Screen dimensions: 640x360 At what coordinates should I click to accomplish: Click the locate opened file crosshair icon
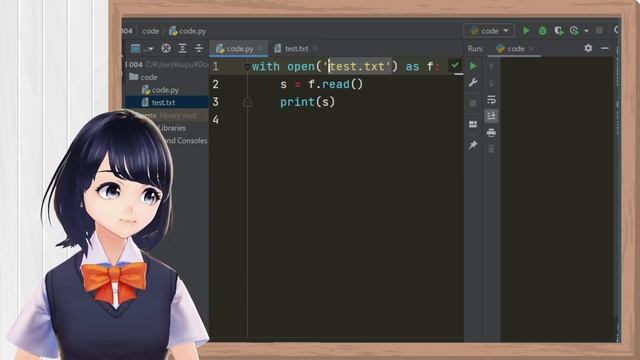[x=166, y=49]
